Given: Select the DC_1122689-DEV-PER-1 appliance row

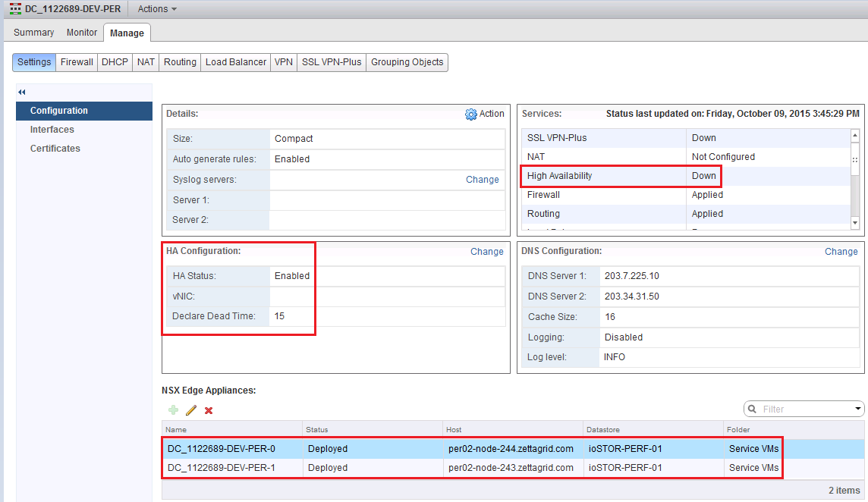Looking at the screenshot, I should pyautogui.click(x=513, y=468).
